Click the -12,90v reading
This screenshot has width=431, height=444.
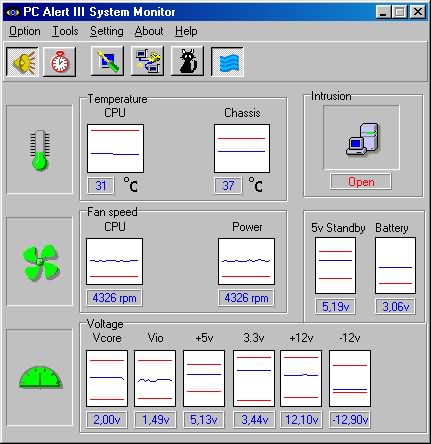pyautogui.click(x=350, y=419)
